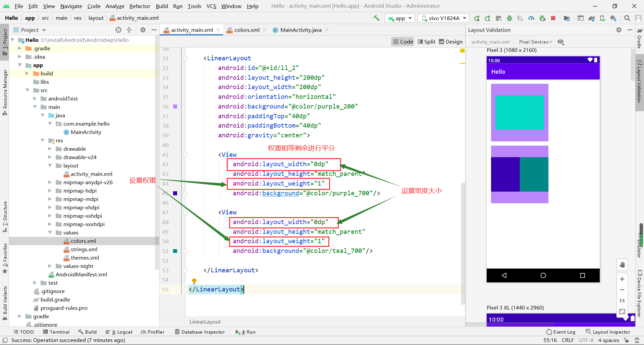This screenshot has height=345, width=644.
Task: Click Apply Code Changes icon
Action: pyautogui.click(x=499, y=18)
